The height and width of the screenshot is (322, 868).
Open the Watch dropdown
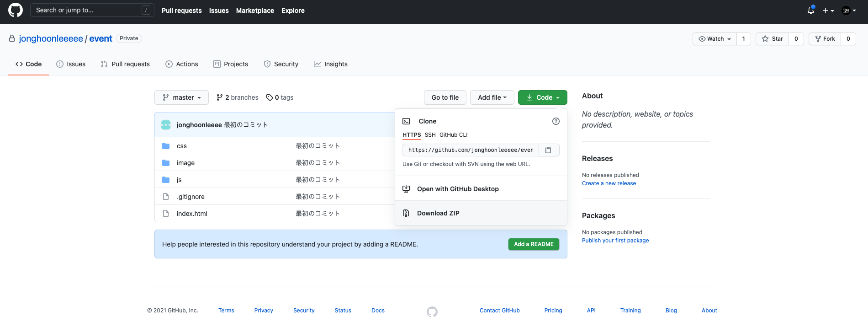715,39
